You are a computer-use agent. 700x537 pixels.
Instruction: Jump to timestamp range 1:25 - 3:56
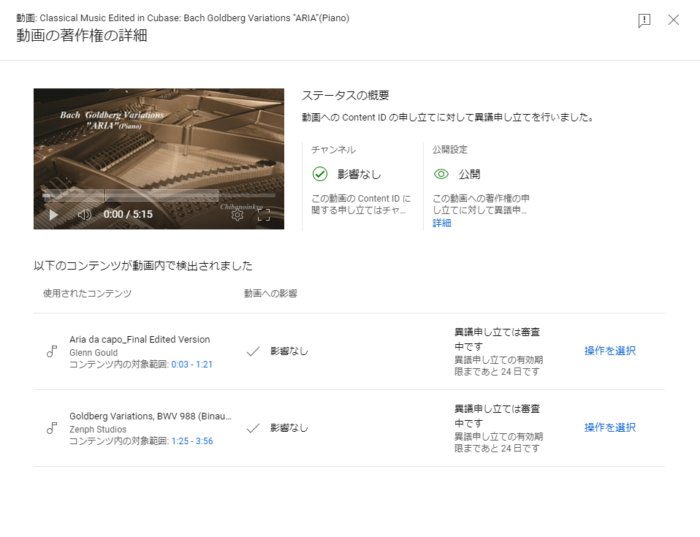point(192,441)
